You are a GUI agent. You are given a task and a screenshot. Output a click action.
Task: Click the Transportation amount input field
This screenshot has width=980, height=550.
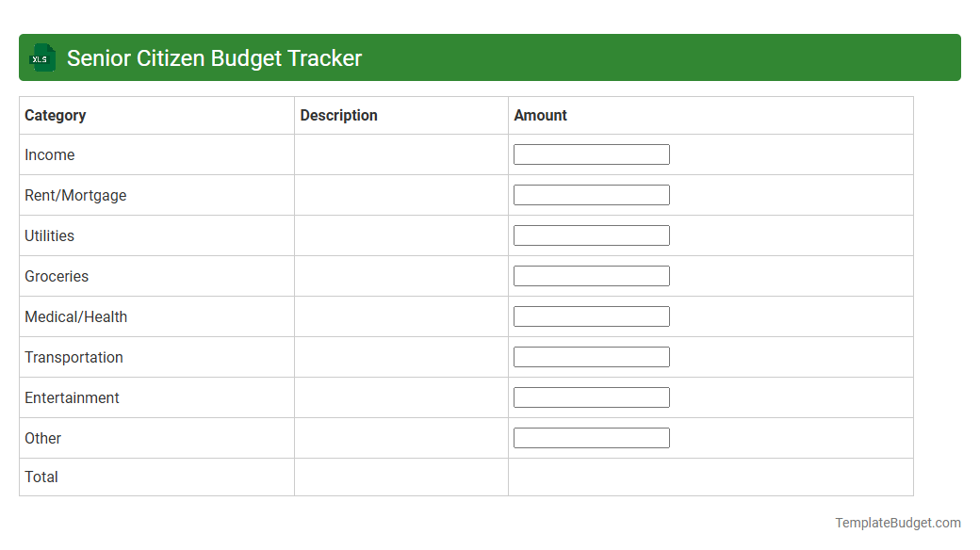(591, 356)
